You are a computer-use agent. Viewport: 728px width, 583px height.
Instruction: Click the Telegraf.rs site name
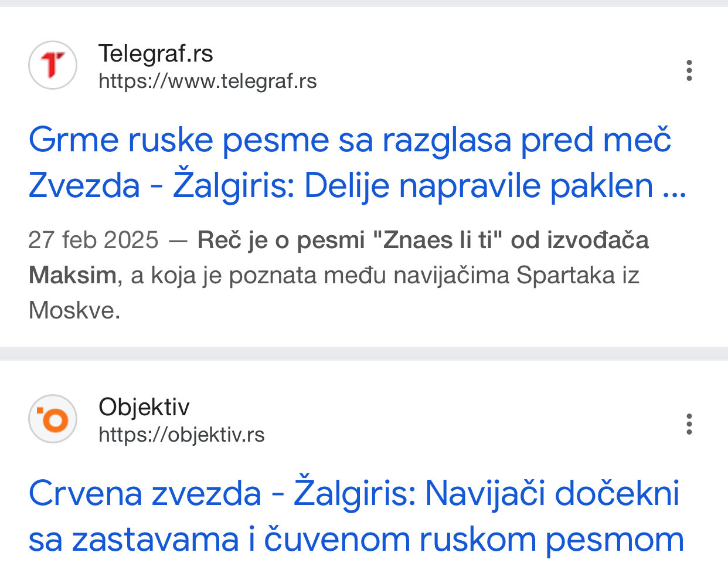click(x=155, y=53)
